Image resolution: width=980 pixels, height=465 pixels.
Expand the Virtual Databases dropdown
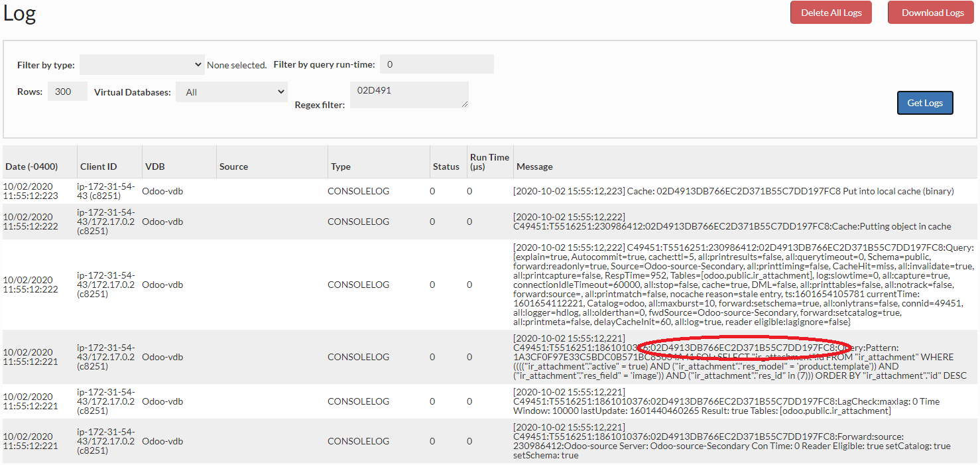tap(231, 92)
